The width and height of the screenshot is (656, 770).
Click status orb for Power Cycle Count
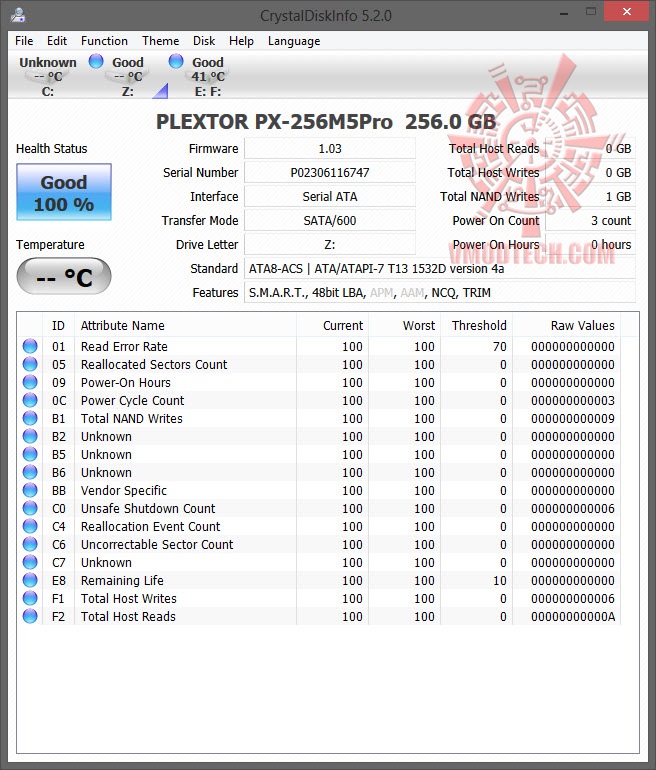[x=30, y=400]
